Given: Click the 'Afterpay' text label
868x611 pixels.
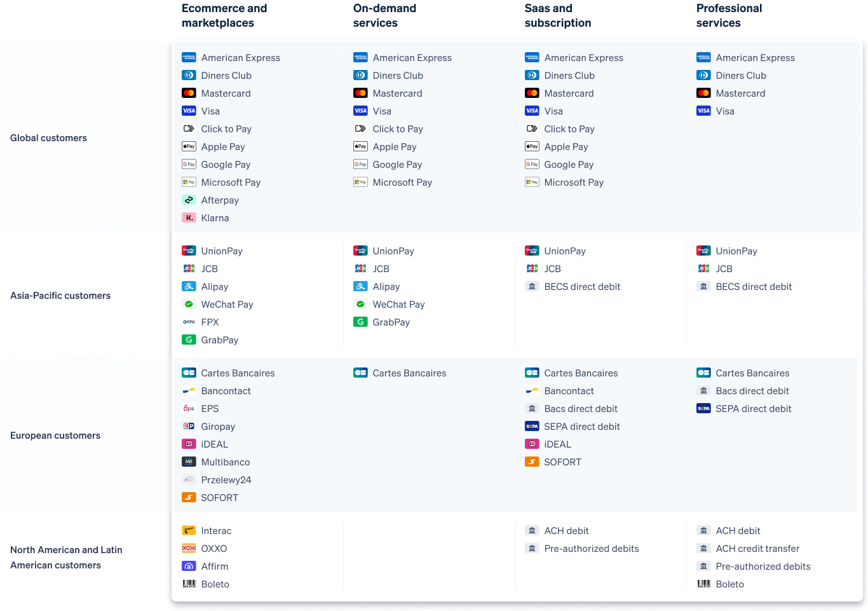Looking at the screenshot, I should (220, 200).
